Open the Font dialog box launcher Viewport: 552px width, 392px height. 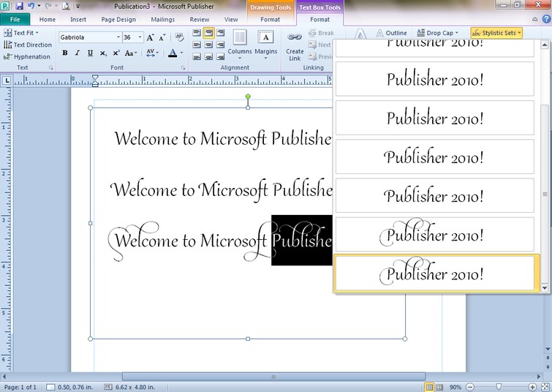tap(183, 67)
